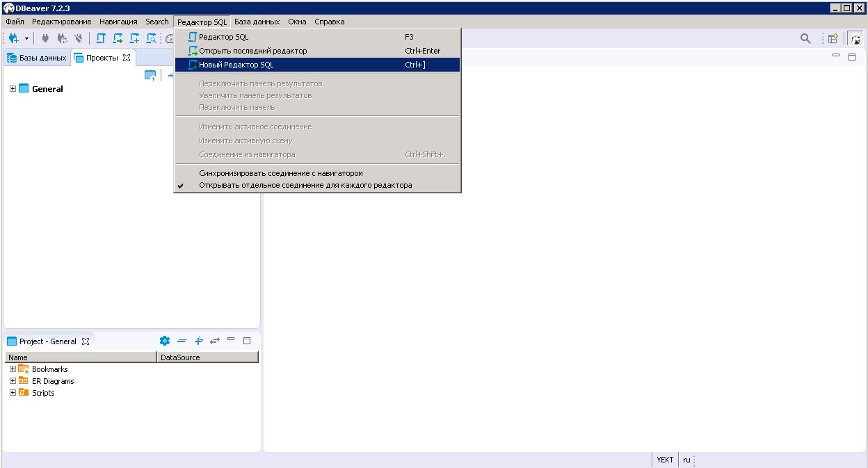This screenshot has width=868, height=468.
Task: Click the Link with Editor arrows icon
Action: [215, 341]
